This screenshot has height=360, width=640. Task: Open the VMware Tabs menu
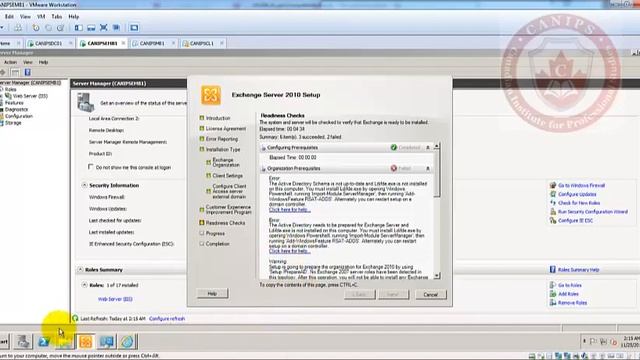pos(57,17)
